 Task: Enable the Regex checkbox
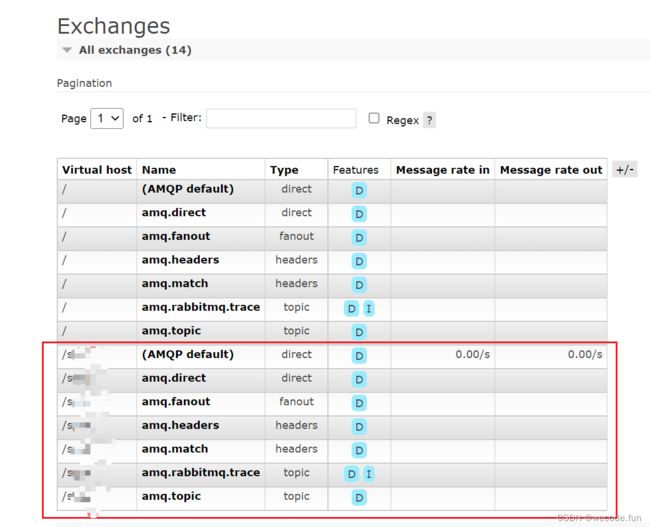(x=374, y=118)
